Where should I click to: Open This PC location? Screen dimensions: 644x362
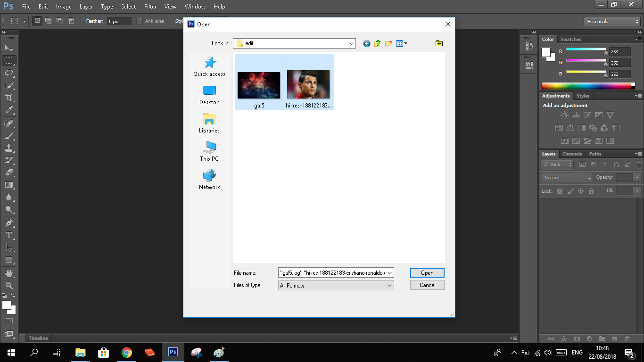209,151
